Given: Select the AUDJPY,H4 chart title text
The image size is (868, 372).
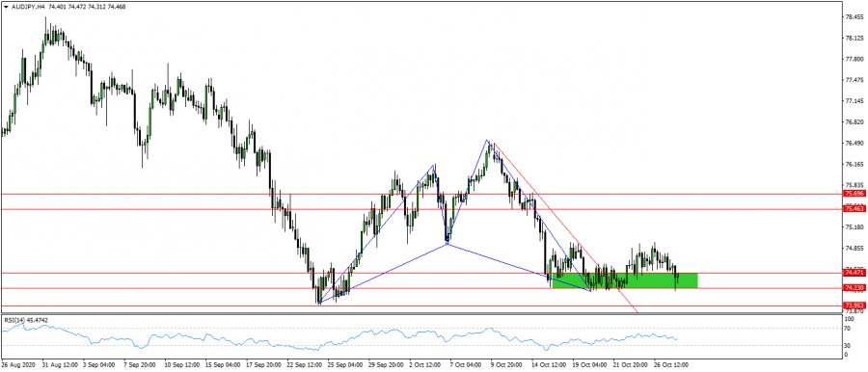Looking at the screenshot, I should tap(27, 7).
